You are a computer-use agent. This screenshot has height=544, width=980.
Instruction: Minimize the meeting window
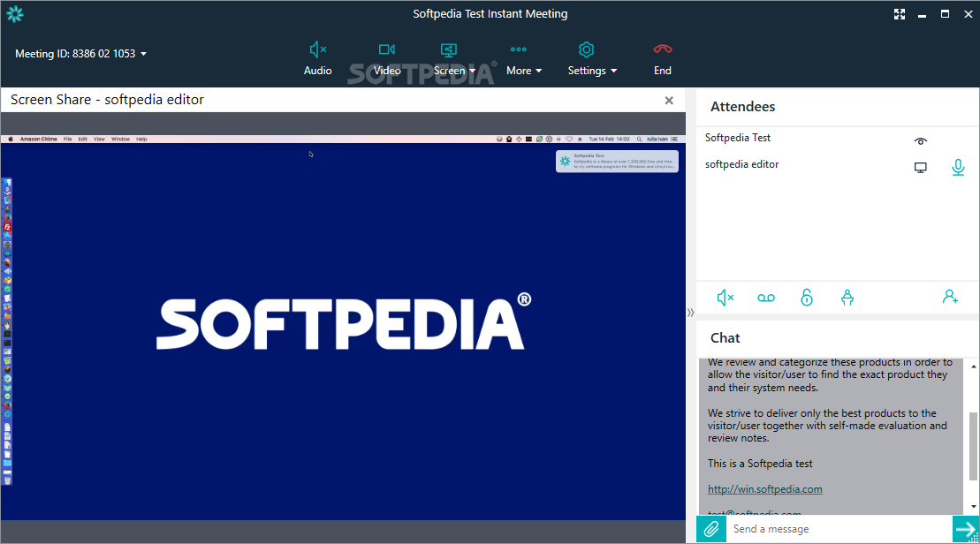click(922, 15)
